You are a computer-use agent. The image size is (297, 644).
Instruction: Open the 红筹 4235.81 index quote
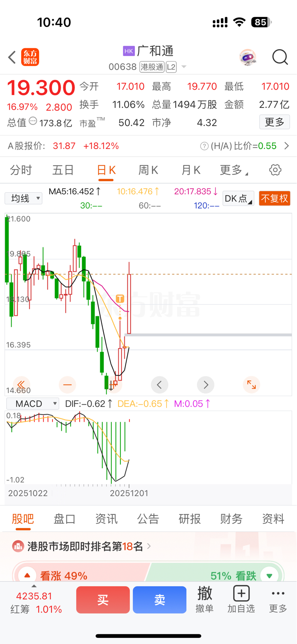[36, 603]
